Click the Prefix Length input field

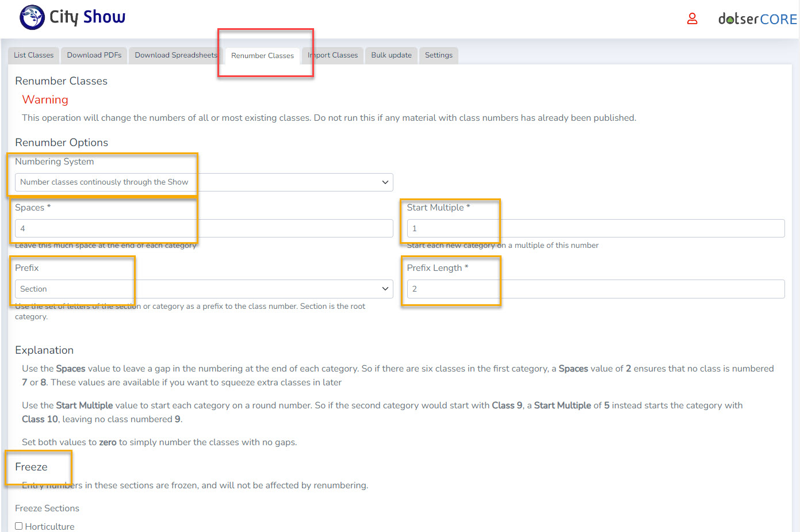(595, 289)
